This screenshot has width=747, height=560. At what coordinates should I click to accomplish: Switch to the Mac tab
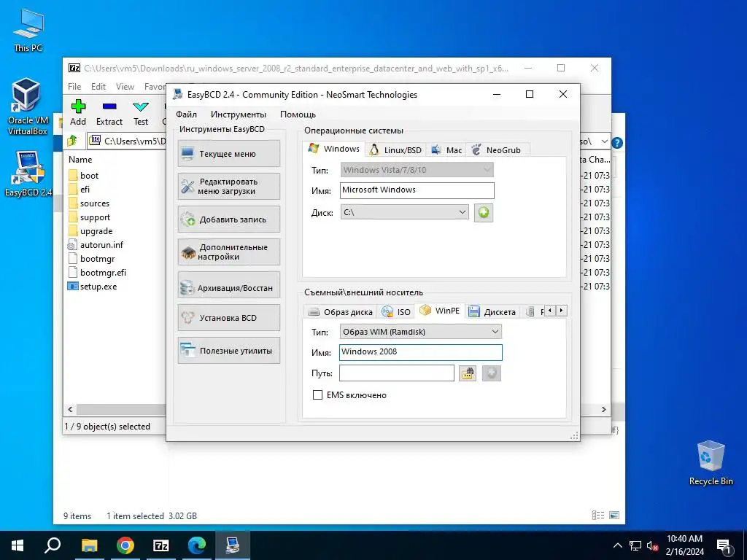tap(446, 150)
